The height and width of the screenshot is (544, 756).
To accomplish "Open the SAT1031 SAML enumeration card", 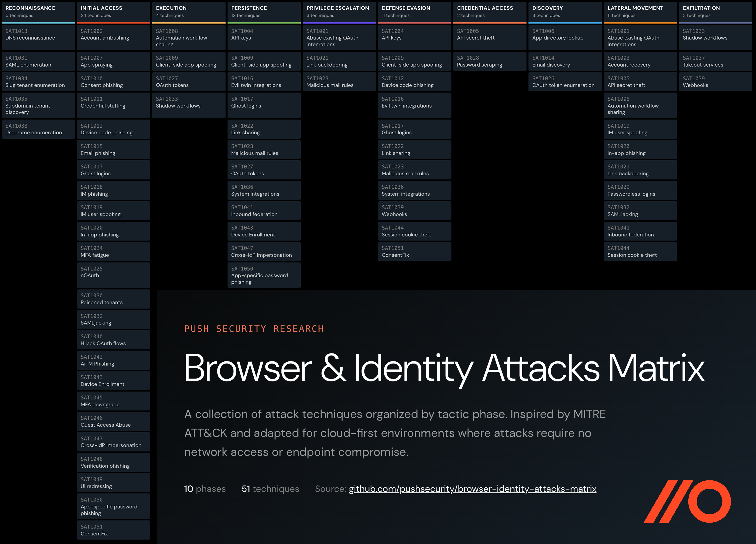I will coord(38,61).
